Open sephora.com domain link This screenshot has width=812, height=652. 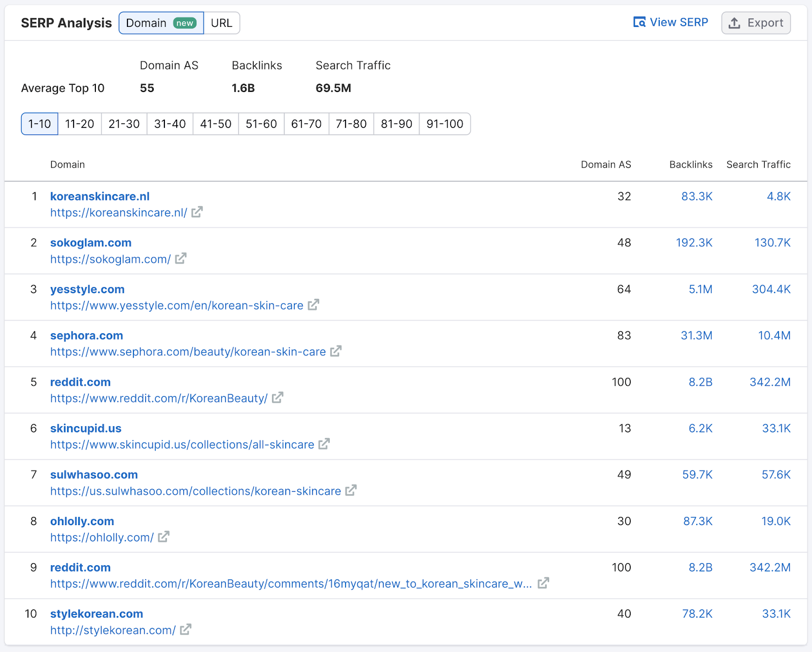[87, 335]
